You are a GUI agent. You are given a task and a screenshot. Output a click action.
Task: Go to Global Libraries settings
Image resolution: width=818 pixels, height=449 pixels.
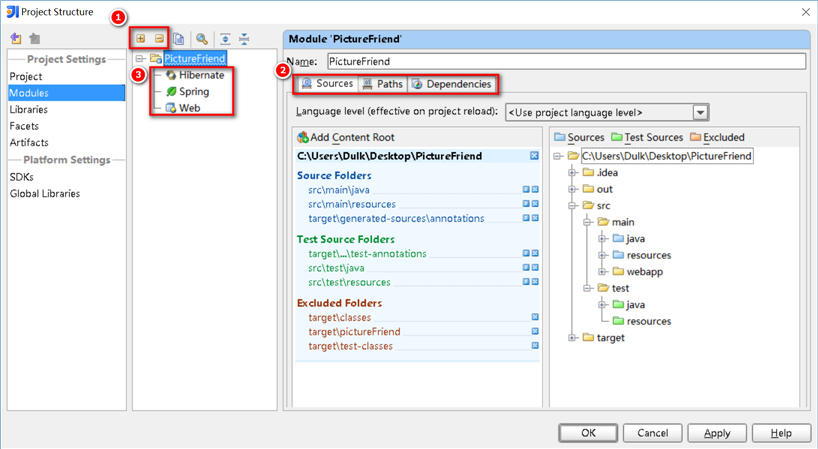[45, 193]
